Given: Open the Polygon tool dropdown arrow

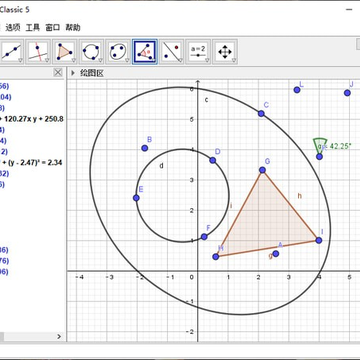Looking at the screenshot, I should (x=73, y=61).
